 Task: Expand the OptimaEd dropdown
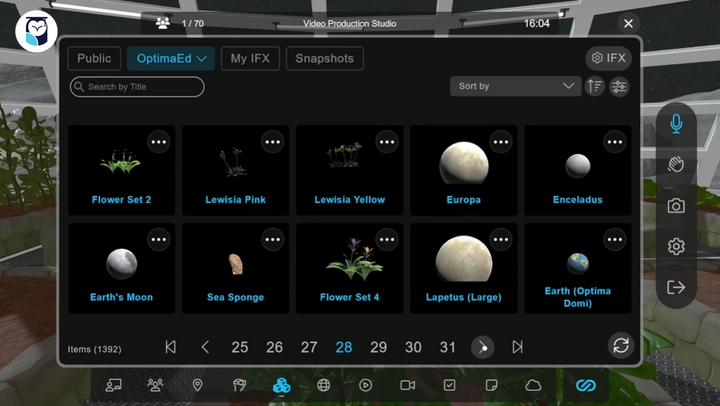point(171,59)
